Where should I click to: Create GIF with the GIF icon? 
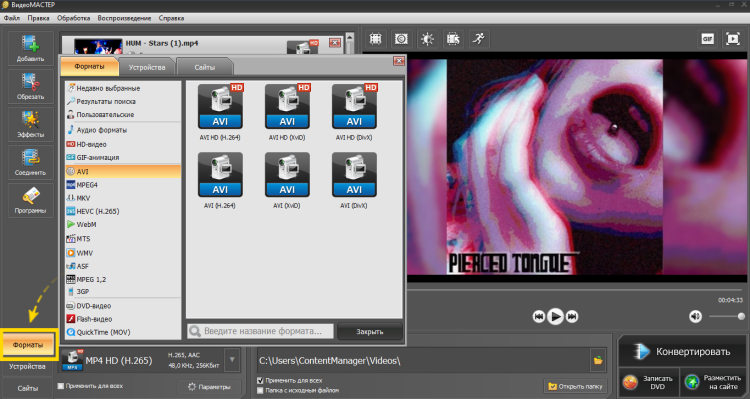707,39
